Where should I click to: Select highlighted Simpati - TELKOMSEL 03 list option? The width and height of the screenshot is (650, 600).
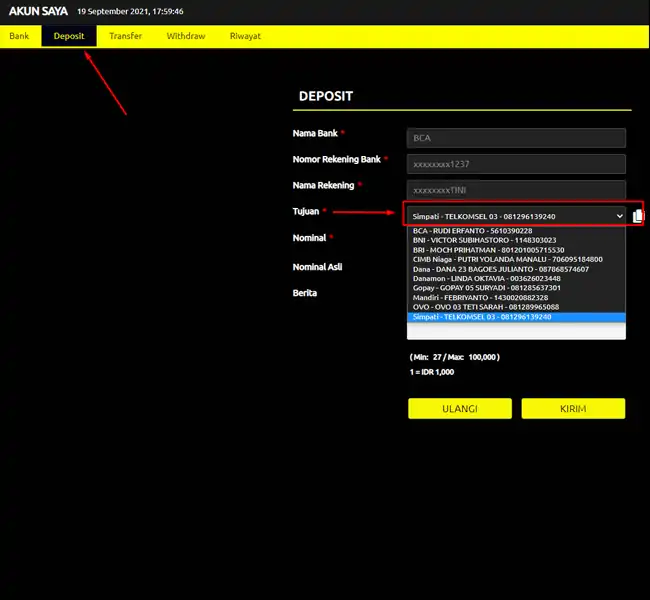[516, 317]
